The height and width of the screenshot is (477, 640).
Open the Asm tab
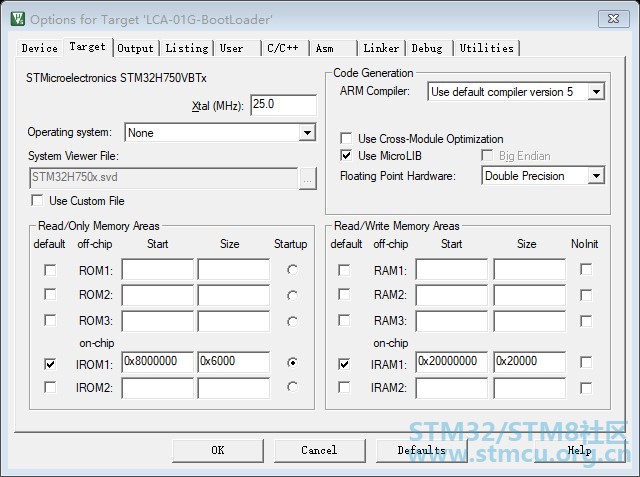pos(333,48)
